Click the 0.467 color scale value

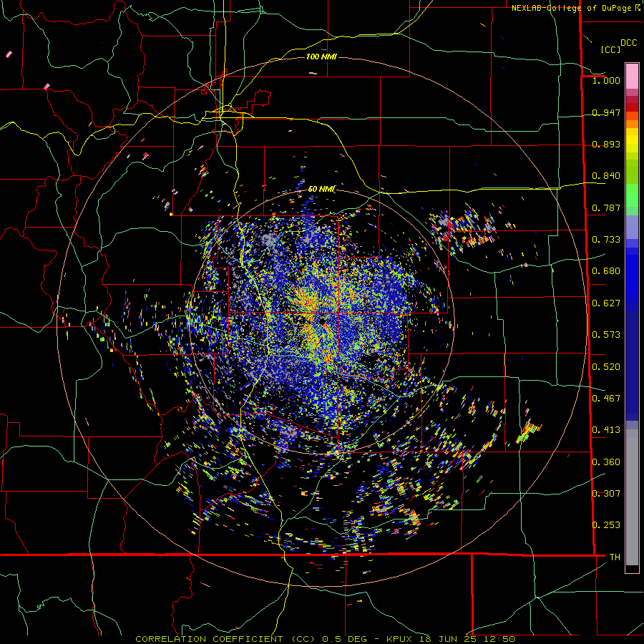606,399
